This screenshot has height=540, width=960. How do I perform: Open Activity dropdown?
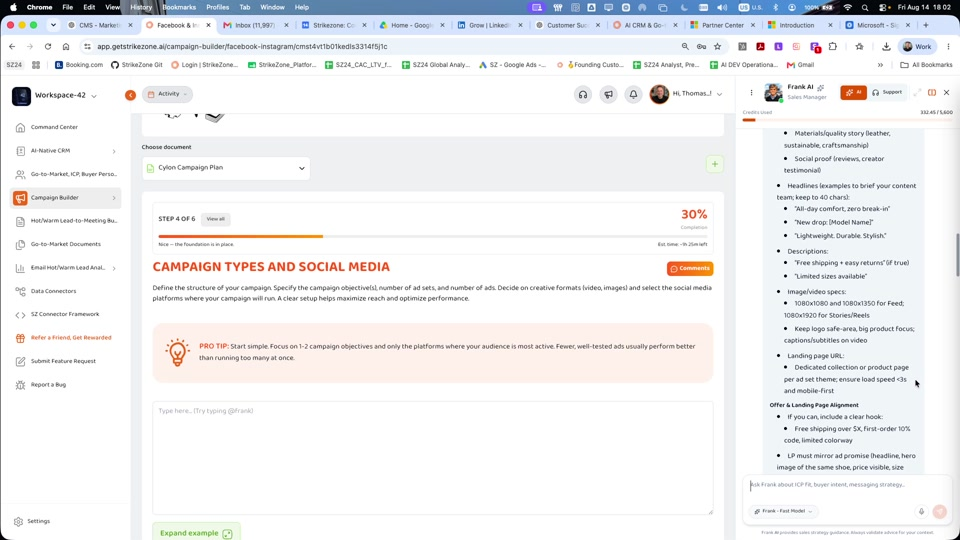(x=167, y=94)
